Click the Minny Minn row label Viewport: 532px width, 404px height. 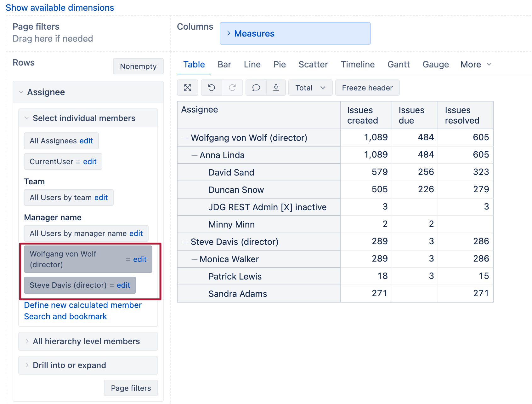pos(231,224)
